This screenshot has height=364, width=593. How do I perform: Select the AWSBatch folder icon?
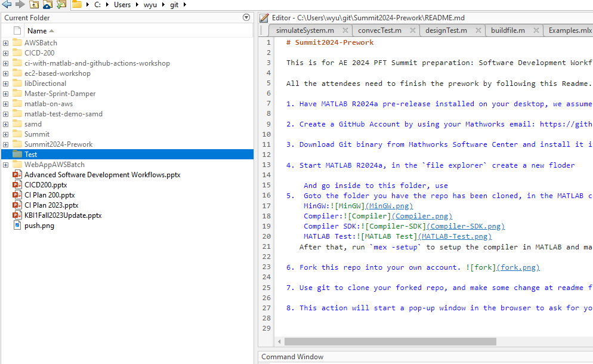(17, 42)
